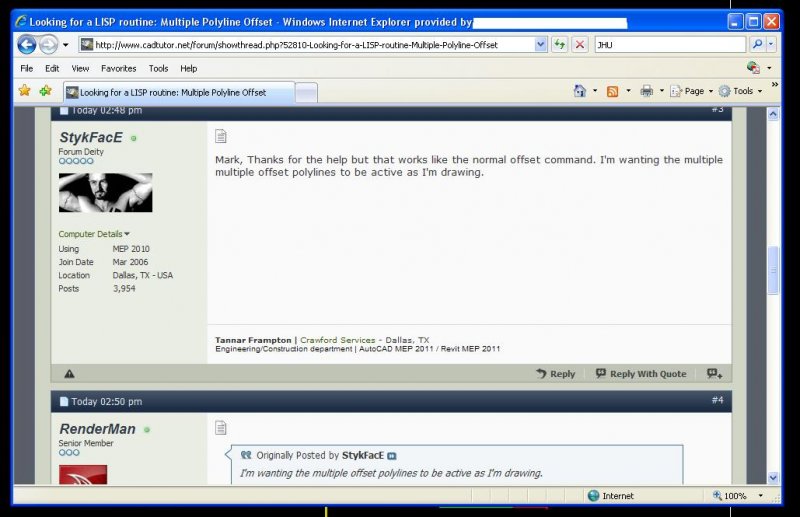This screenshot has width=800, height=517.
Task: Expand the toolbar overflow chevron
Action: (x=774, y=84)
